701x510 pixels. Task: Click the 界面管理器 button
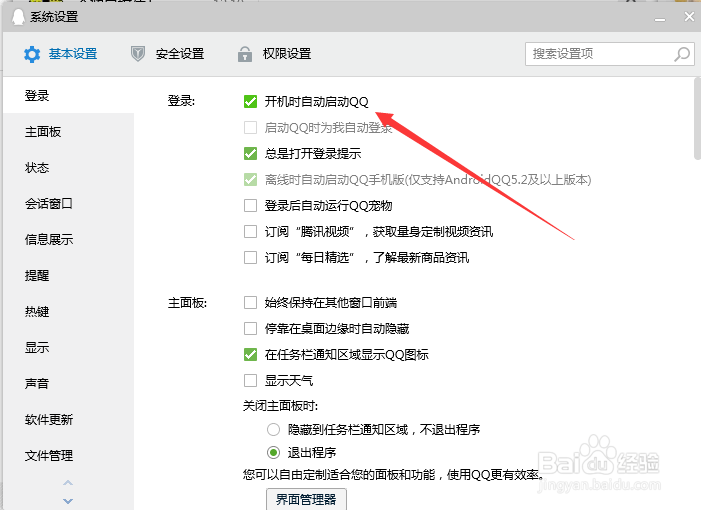pyautogui.click(x=306, y=499)
